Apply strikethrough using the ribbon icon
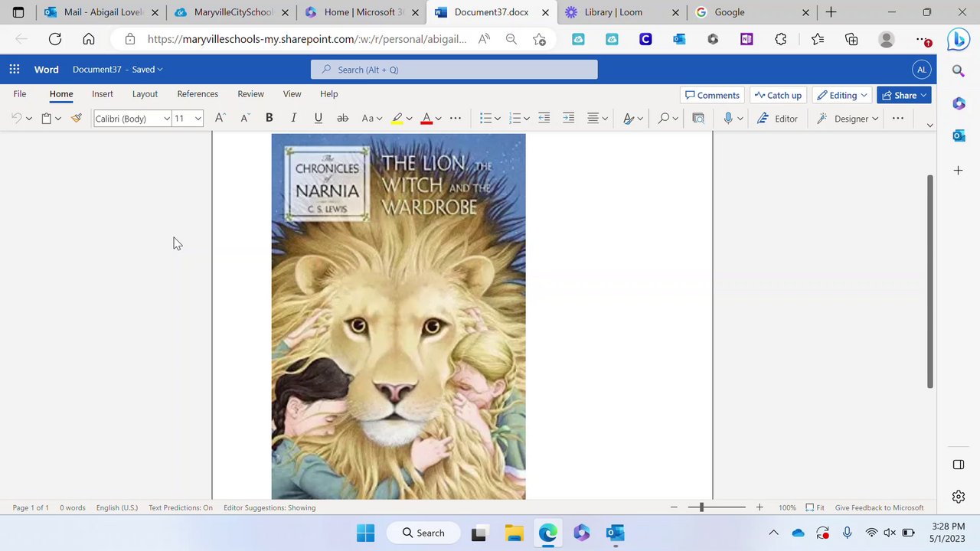 tap(343, 118)
